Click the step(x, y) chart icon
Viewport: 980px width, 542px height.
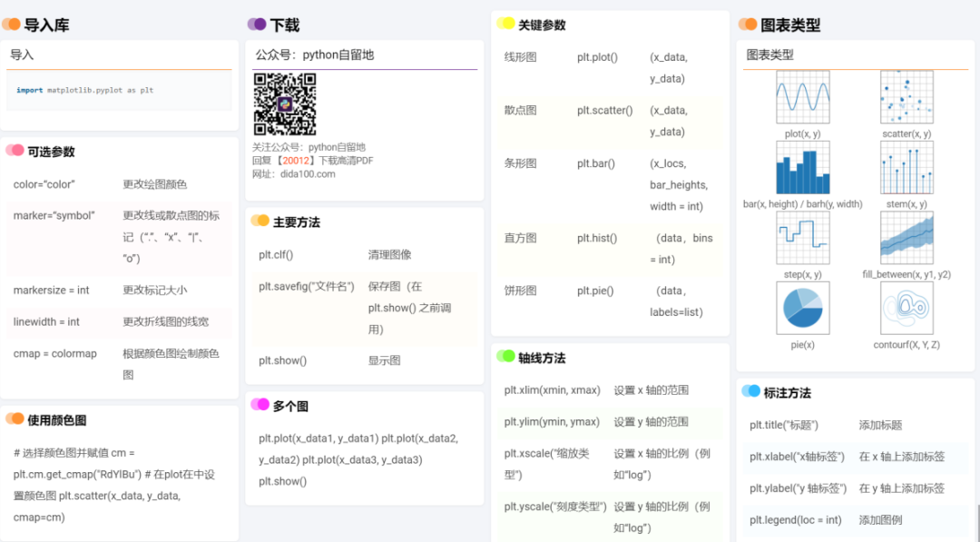click(803, 239)
